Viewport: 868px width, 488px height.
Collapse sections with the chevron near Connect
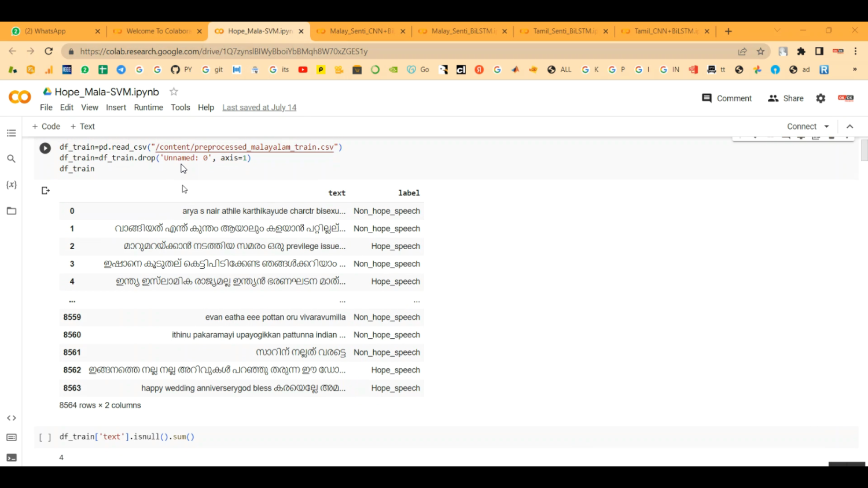[849, 126]
